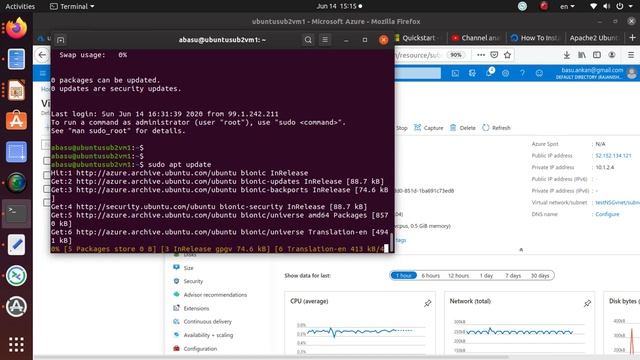
Task: Open Azure notifications bell
Action: point(489,73)
